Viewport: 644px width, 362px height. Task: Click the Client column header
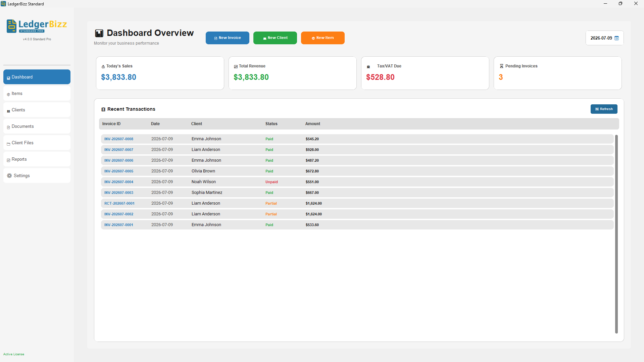(197, 124)
